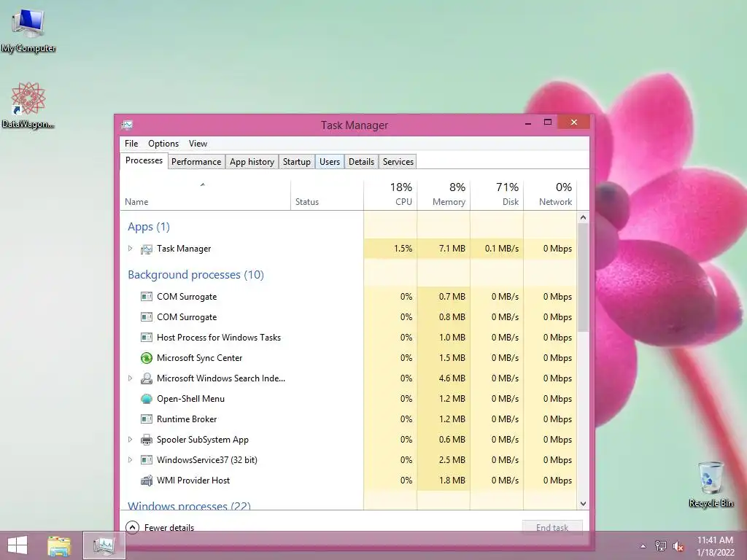Open the Options menu
This screenshot has height=560, width=747.
click(163, 144)
